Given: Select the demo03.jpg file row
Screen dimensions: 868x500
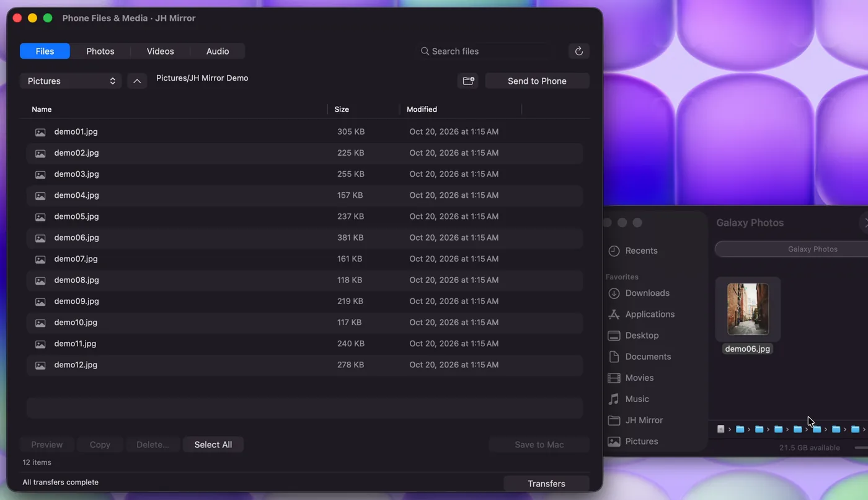Looking at the screenshot, I should [304, 174].
